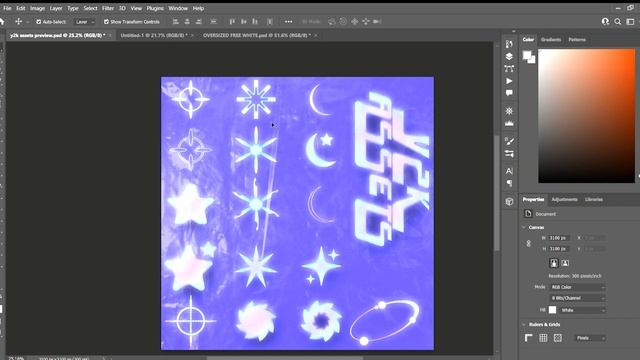
Task: Pick a color in the color field
Action: [587, 116]
